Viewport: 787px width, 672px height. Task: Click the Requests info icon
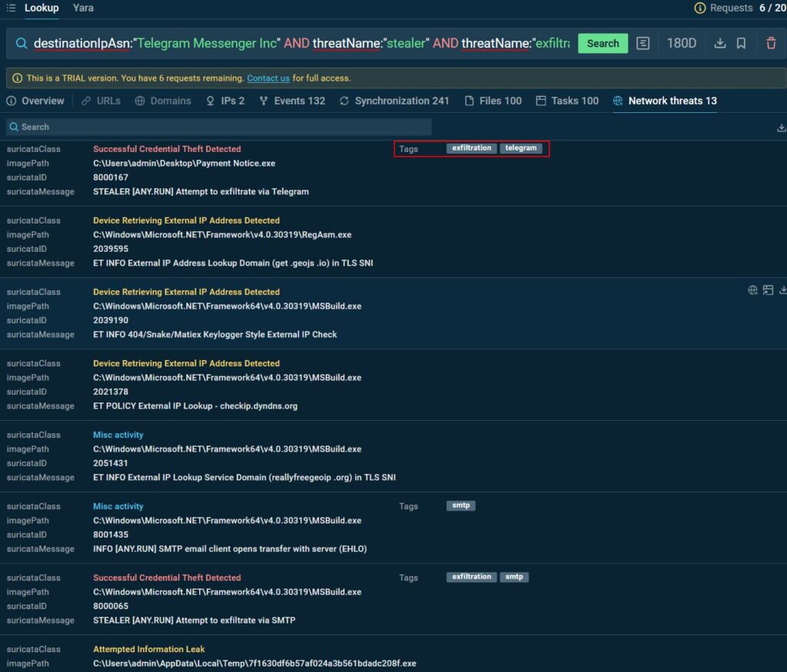coord(699,8)
